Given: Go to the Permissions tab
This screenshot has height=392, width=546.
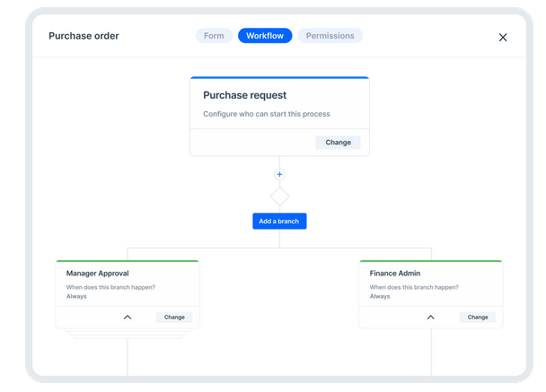Looking at the screenshot, I should point(330,36).
